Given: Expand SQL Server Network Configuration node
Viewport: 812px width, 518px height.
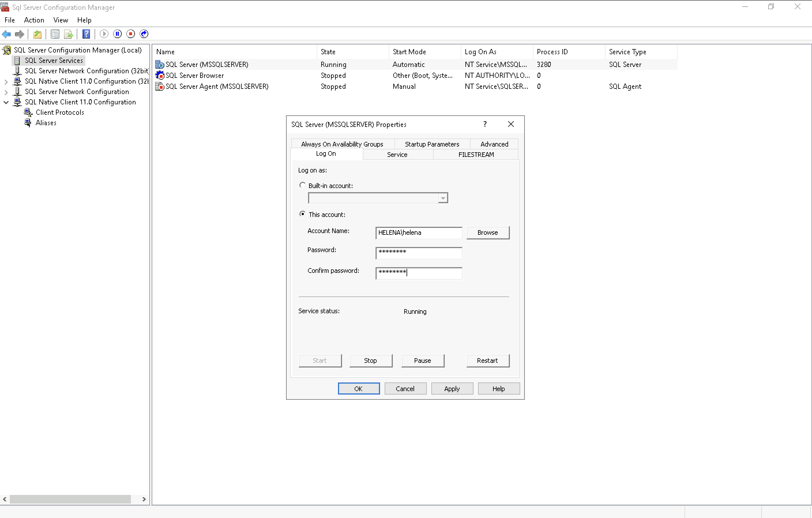Looking at the screenshot, I should (x=6, y=92).
